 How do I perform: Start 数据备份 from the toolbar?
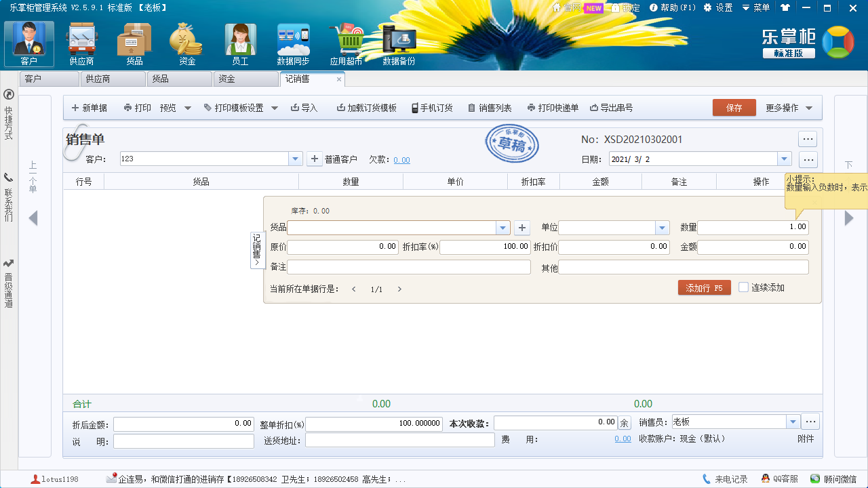click(399, 41)
